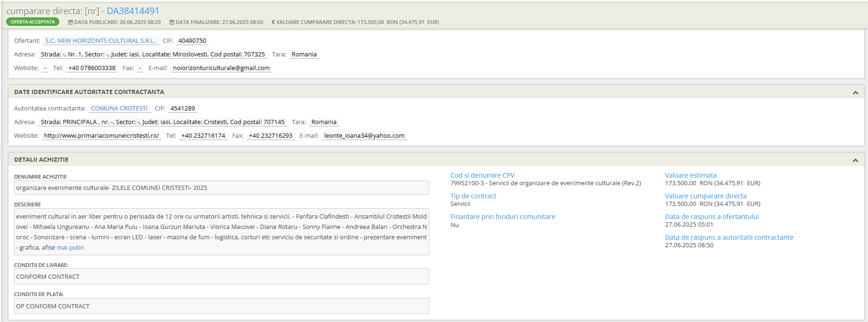Click the DESCRIERE text box
The height and width of the screenshot is (322, 868).
222,232
